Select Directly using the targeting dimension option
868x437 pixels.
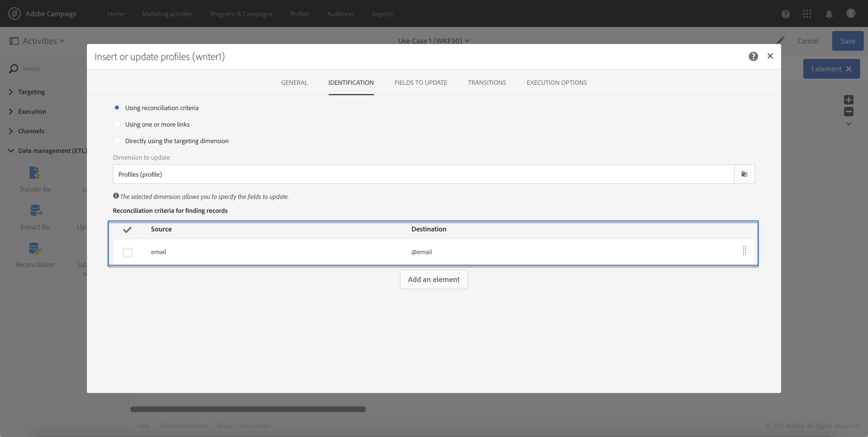pos(117,141)
